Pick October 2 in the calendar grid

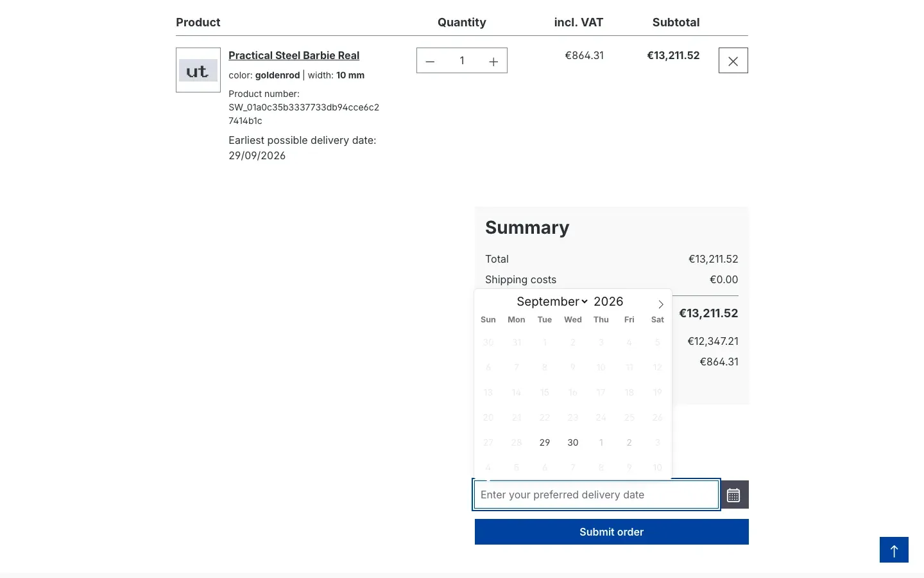(x=629, y=442)
